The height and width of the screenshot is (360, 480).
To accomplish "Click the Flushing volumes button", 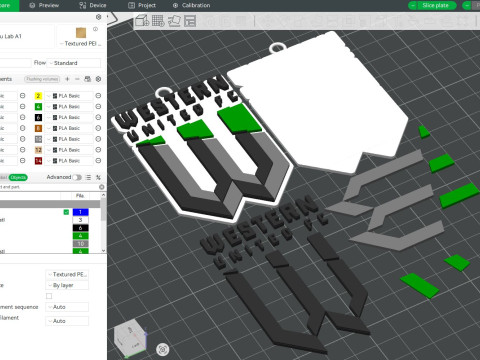I will click(x=42, y=79).
